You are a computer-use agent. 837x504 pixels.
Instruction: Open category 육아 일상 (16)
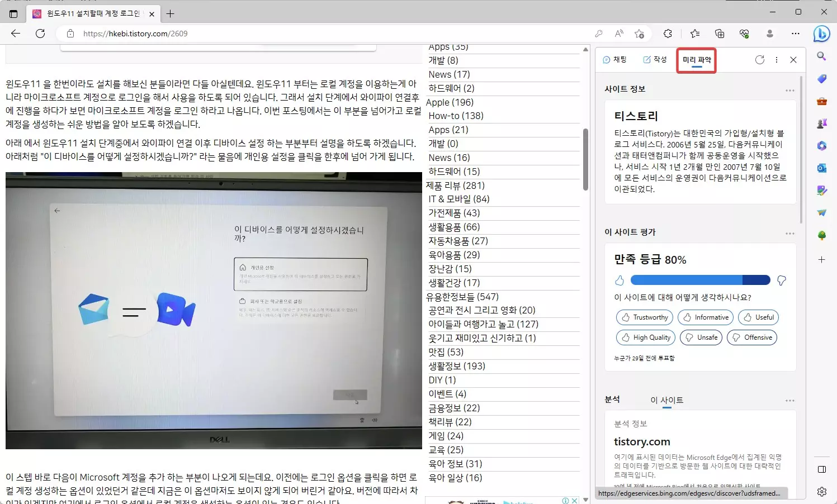pyautogui.click(x=455, y=478)
